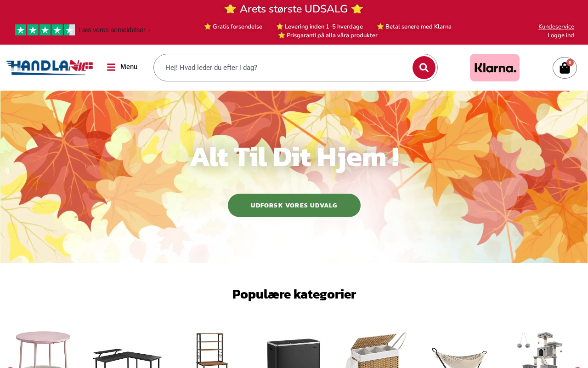This screenshot has height=368, width=588.
Task: Click the red search magnifier button
Action: pos(424,68)
